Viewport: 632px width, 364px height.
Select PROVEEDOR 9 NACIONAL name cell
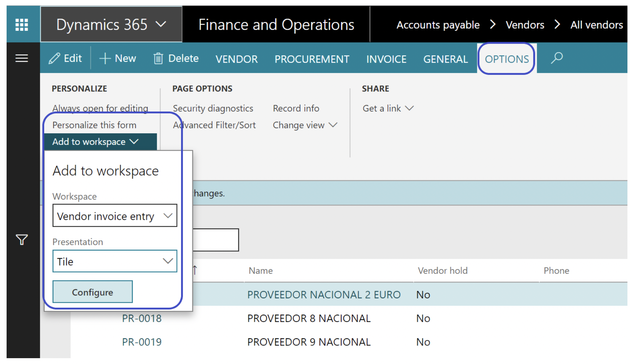(309, 342)
